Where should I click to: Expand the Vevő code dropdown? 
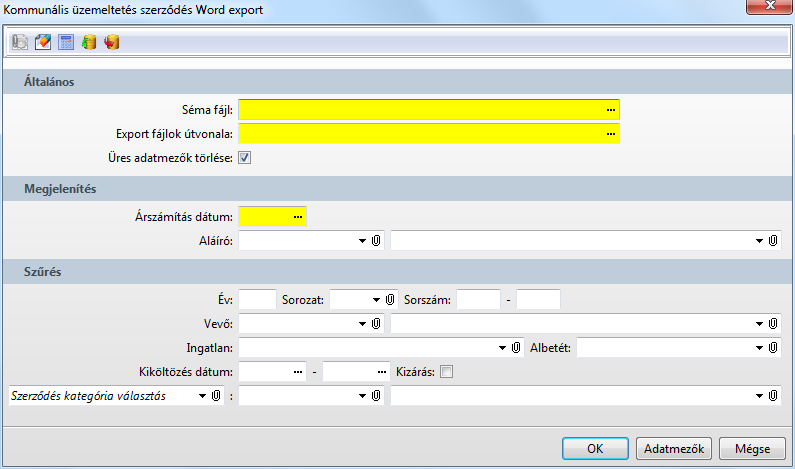[x=362, y=324]
